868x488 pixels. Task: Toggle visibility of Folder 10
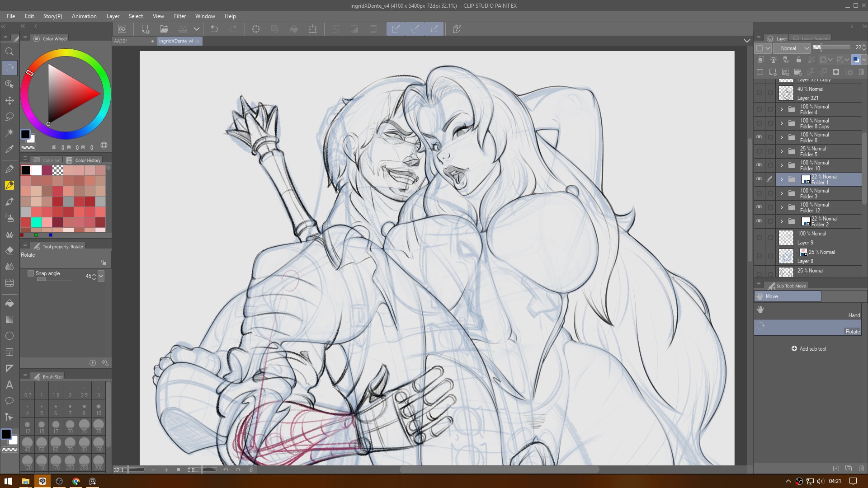click(759, 165)
